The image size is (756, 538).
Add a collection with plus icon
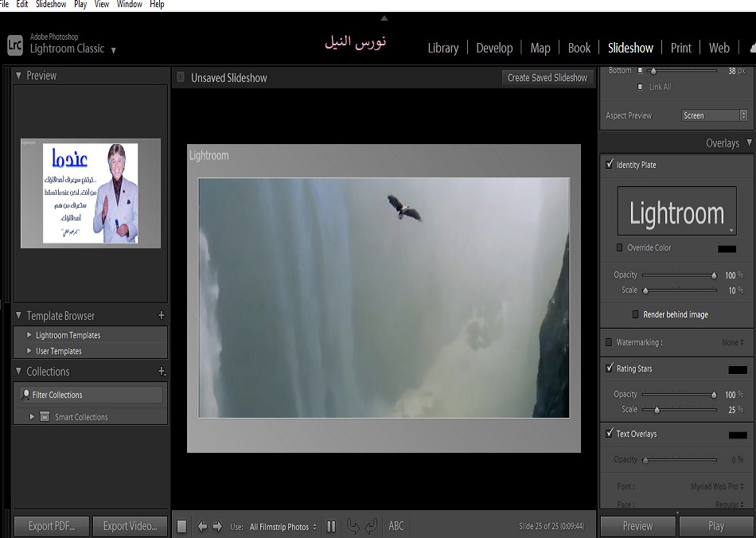pyautogui.click(x=162, y=372)
